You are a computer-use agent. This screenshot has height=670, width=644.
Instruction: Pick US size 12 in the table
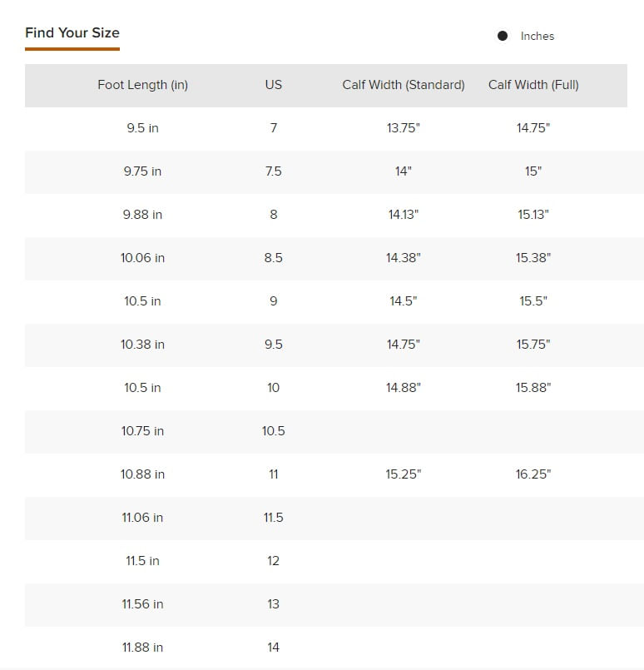[273, 561]
